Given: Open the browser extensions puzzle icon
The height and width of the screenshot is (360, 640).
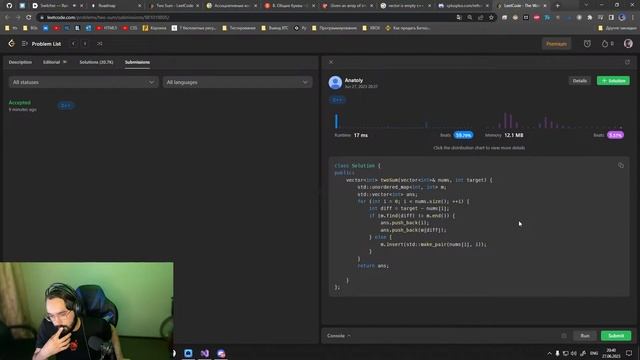Looking at the screenshot, I should click(590, 18).
